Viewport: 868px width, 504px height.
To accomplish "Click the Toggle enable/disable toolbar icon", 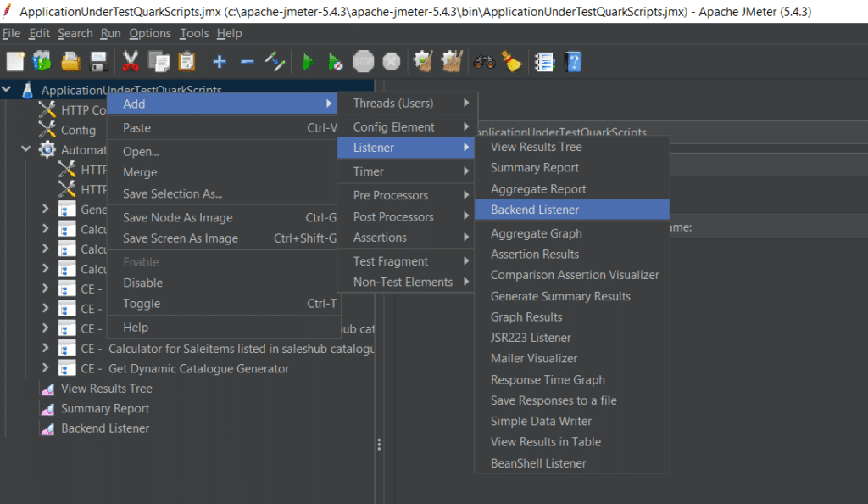I will click(275, 61).
